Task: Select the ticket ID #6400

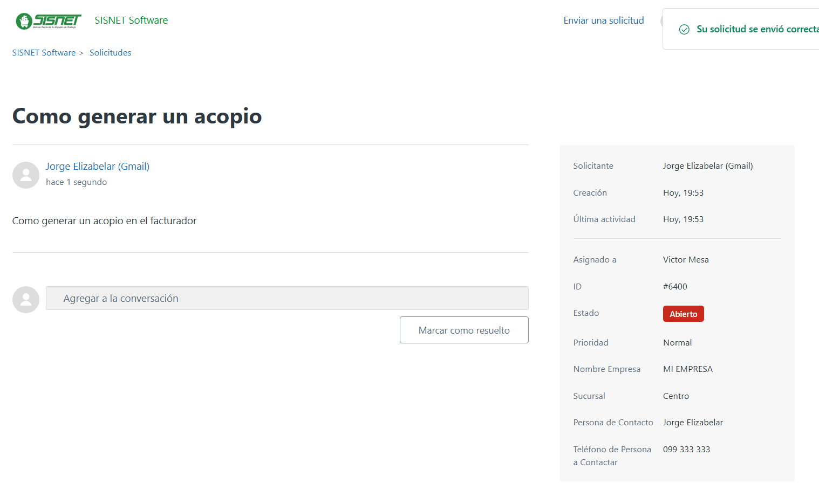Action: click(675, 287)
